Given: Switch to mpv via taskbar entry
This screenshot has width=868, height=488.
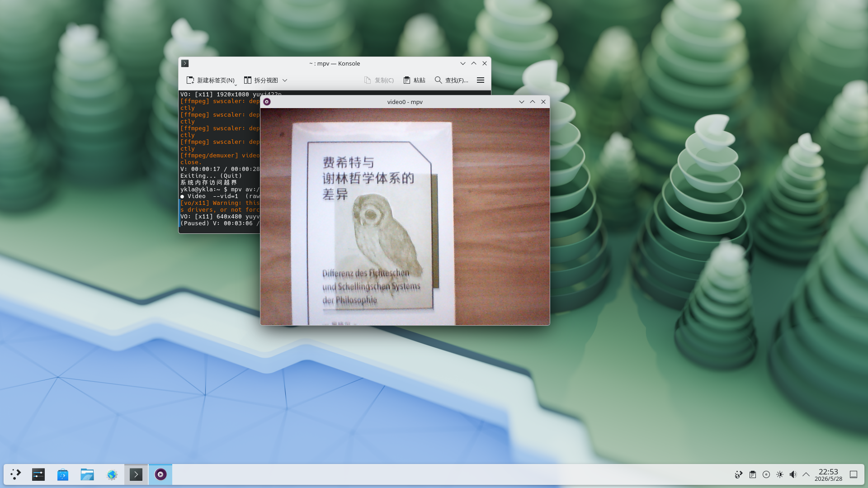Looking at the screenshot, I should [x=160, y=474].
